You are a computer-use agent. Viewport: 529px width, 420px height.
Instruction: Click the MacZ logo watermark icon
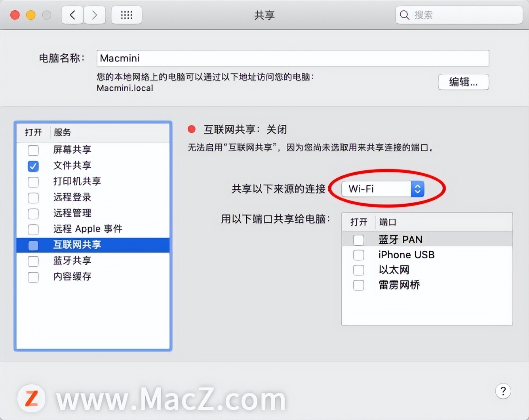(32, 398)
